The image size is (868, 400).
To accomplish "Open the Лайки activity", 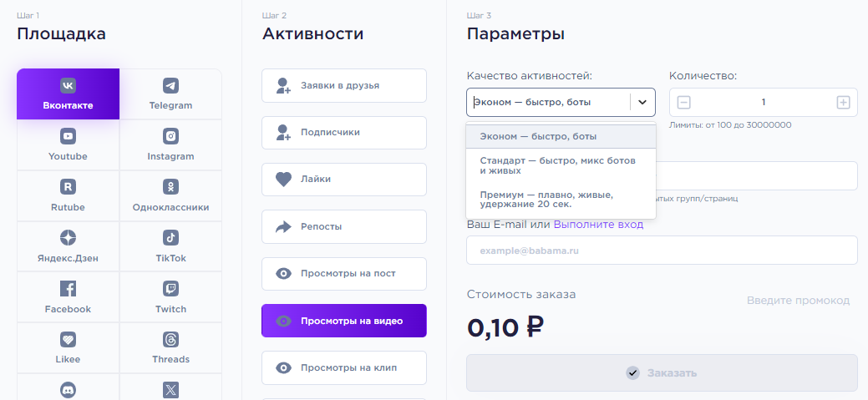I will click(343, 180).
